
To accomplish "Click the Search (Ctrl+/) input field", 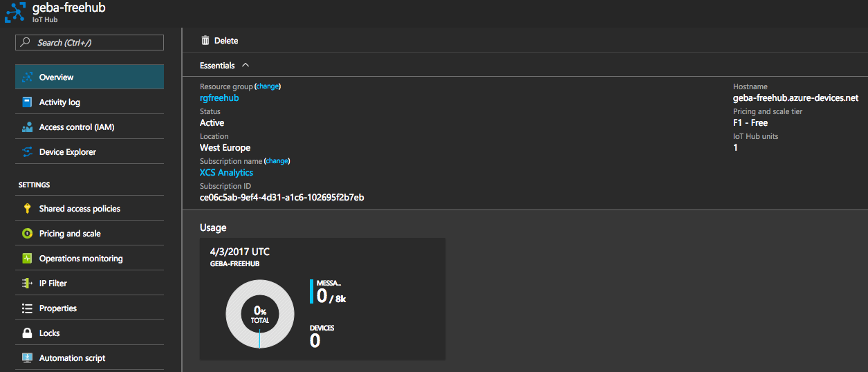I will tap(90, 43).
